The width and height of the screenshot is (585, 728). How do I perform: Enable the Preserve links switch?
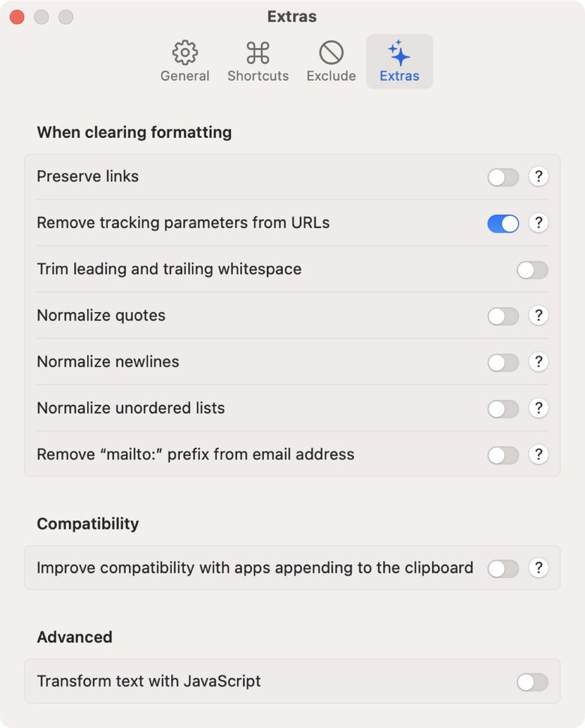[x=503, y=177]
